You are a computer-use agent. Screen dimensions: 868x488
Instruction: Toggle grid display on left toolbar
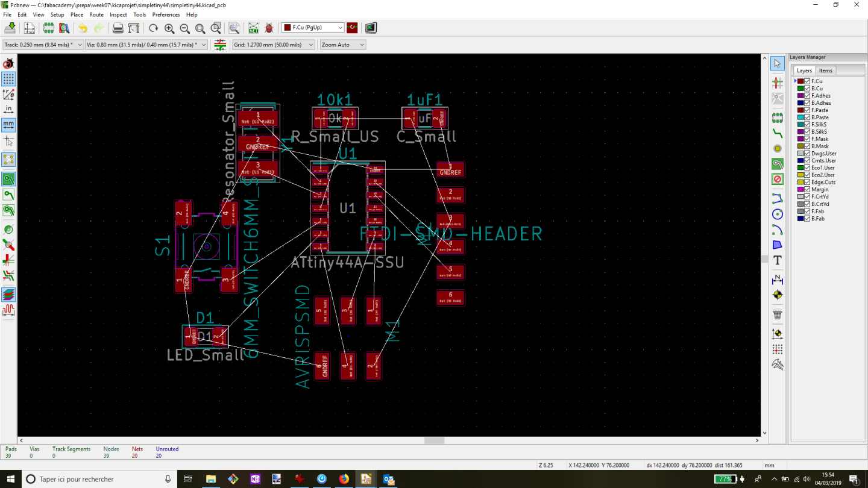[x=8, y=79]
